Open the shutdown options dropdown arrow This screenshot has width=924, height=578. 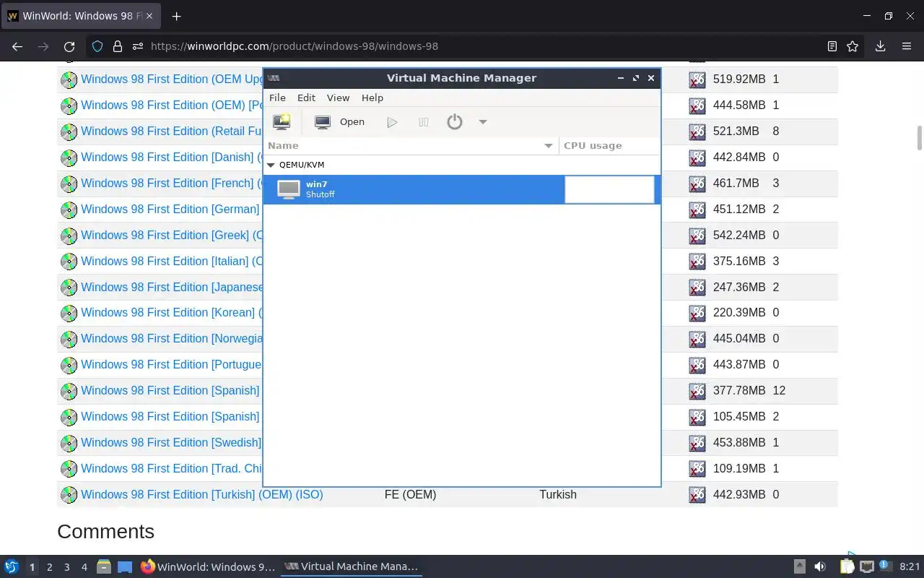[x=483, y=122]
